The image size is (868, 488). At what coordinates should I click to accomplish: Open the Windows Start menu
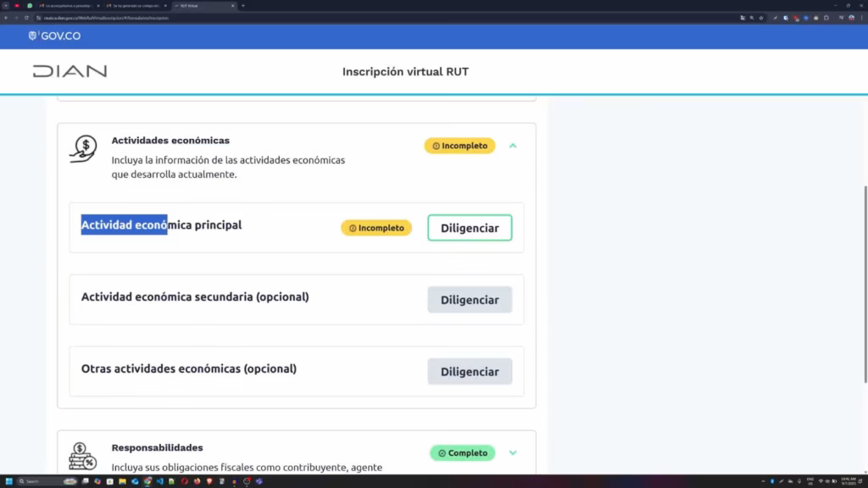coord(8,481)
